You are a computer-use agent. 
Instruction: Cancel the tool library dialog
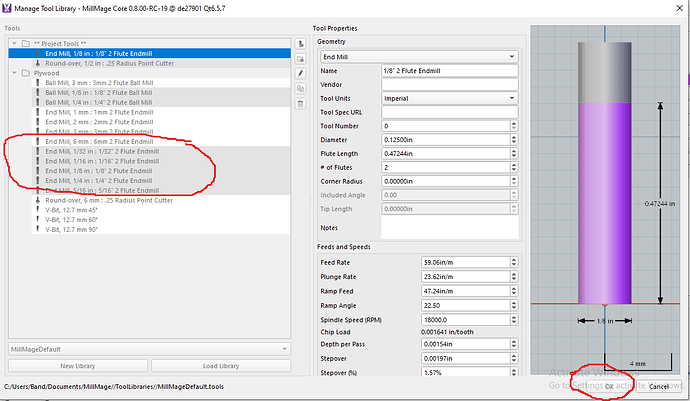click(x=659, y=386)
